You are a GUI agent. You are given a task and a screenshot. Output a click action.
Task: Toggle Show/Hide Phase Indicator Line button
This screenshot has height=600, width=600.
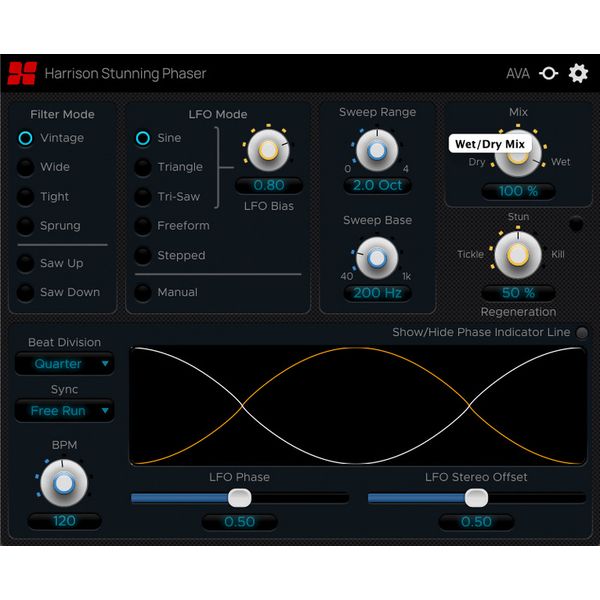click(582, 333)
